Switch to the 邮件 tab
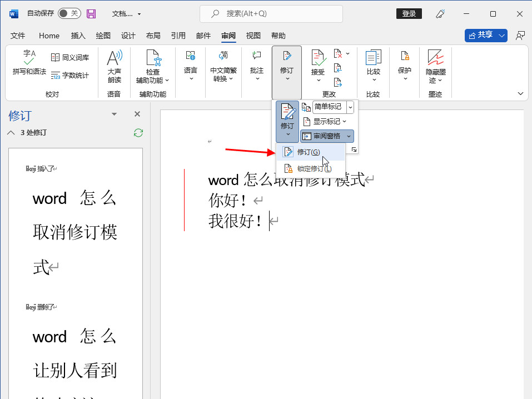532x399 pixels. coord(203,36)
